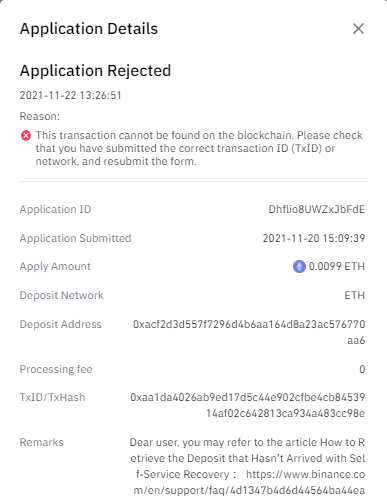Click the Apply Amount label
The image size is (387, 496).
55,266
